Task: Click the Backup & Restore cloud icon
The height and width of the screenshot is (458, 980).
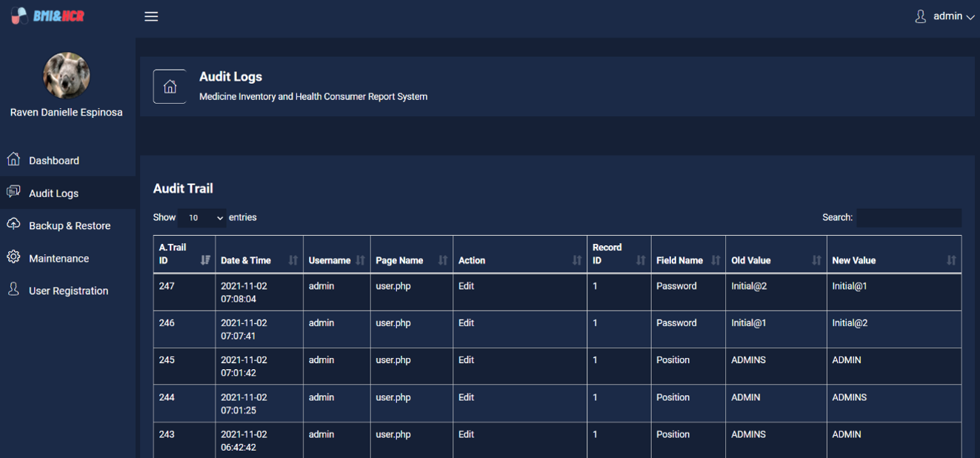Action: 13,225
